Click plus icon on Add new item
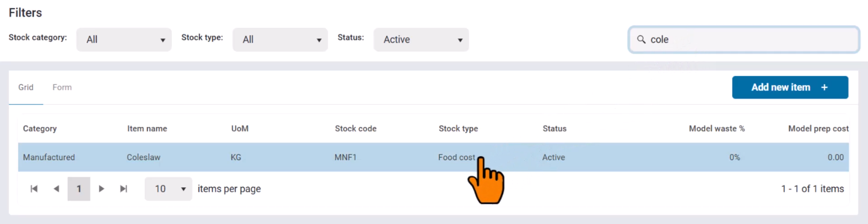Viewport: 868px width, 224px height. pyautogui.click(x=824, y=87)
